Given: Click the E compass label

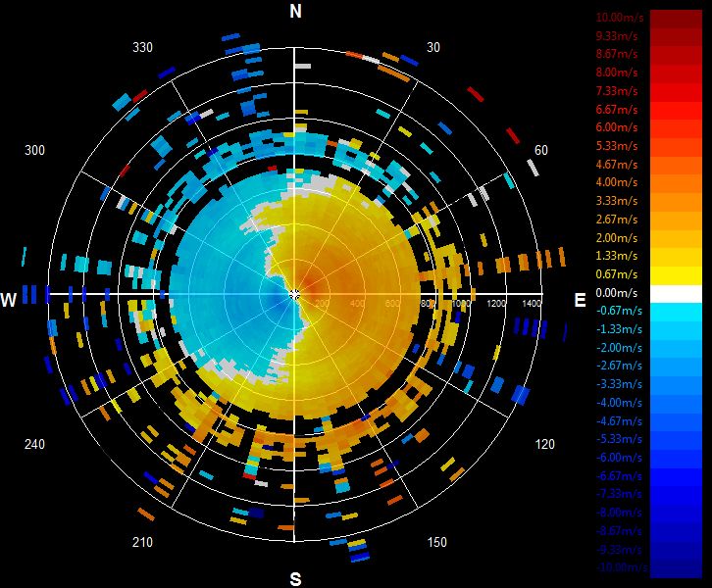Looking at the screenshot, I should click(580, 300).
